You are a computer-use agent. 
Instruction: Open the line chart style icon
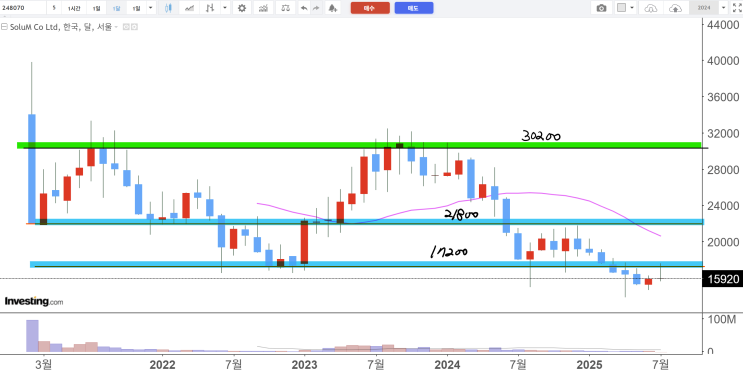tap(189, 8)
